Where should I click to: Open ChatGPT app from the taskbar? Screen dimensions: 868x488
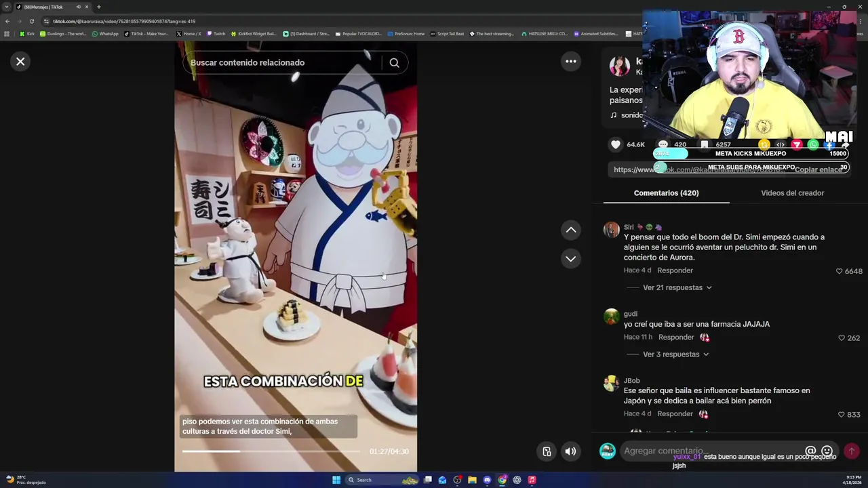517,480
